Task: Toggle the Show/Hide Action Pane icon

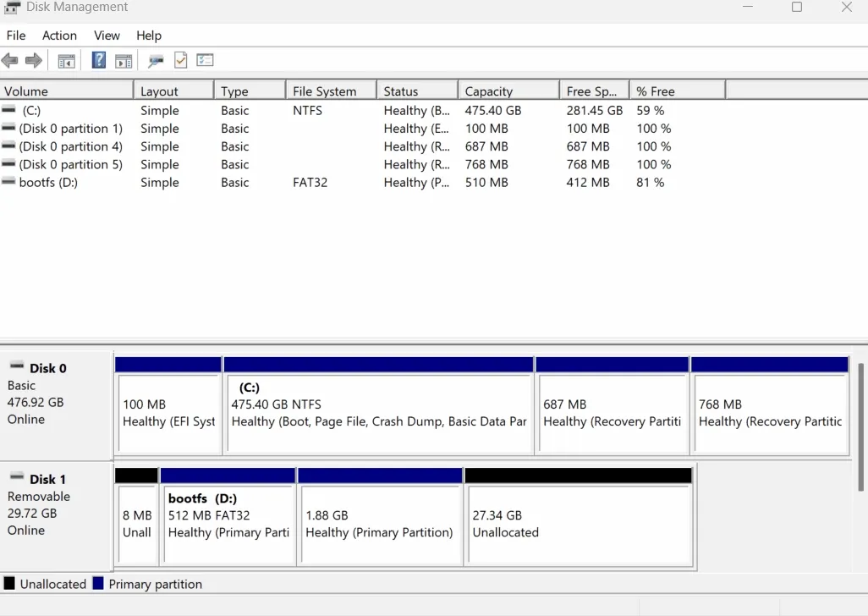Action: [124, 61]
